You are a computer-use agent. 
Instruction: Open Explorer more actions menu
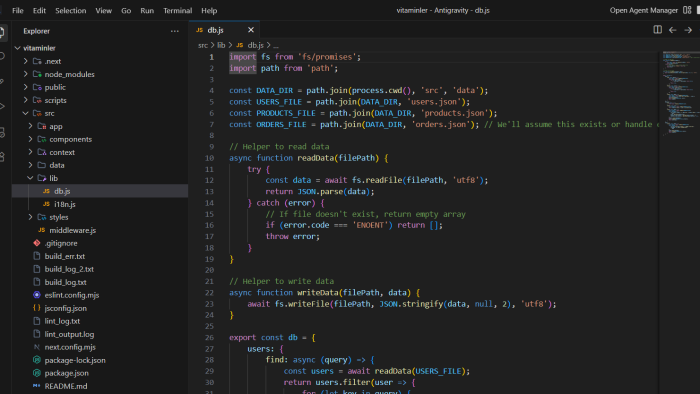click(175, 31)
